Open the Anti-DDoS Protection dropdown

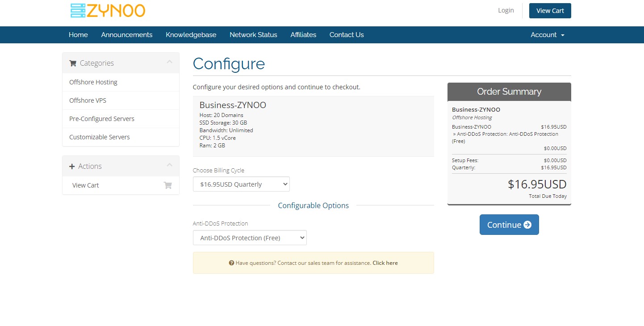click(250, 238)
